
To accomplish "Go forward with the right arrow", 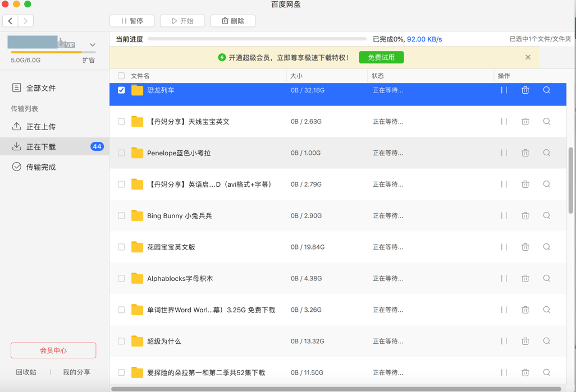I will tap(26, 21).
